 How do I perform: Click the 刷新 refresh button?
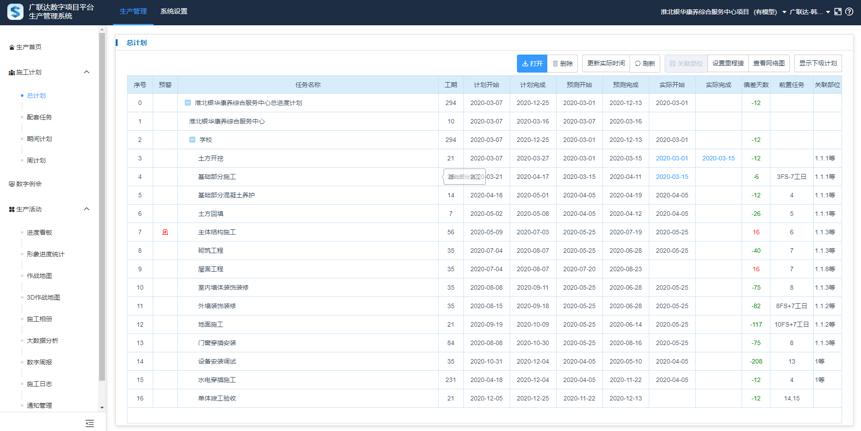tap(645, 64)
